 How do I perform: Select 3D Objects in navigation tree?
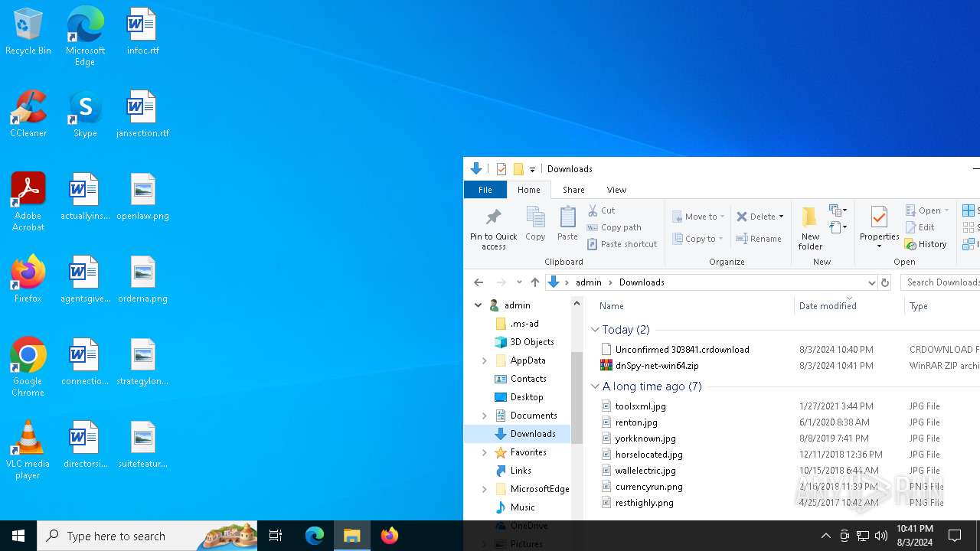pos(532,342)
